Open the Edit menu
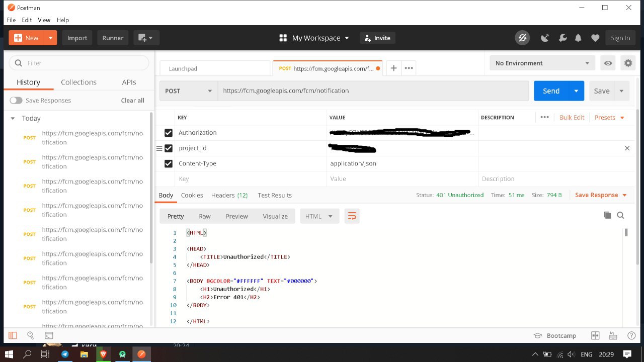The image size is (644, 362). [x=27, y=20]
